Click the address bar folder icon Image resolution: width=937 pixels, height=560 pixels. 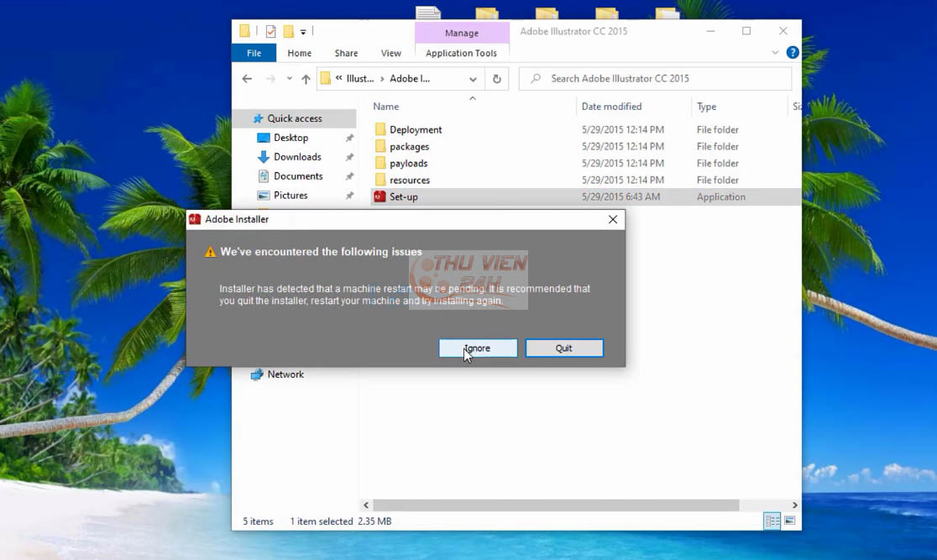[326, 78]
